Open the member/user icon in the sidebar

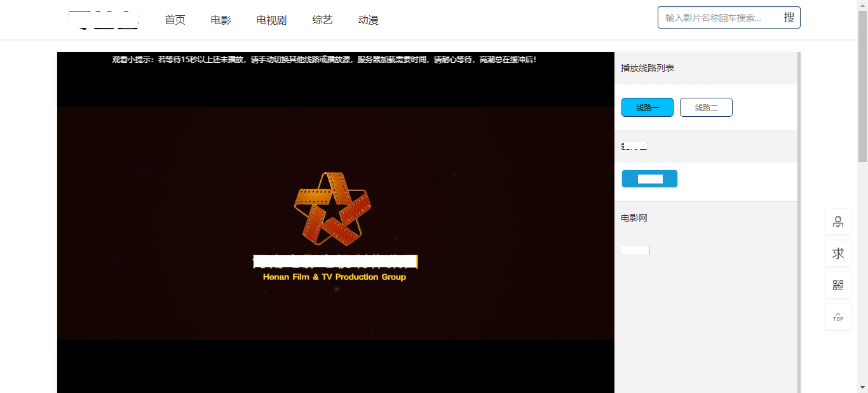click(x=837, y=222)
